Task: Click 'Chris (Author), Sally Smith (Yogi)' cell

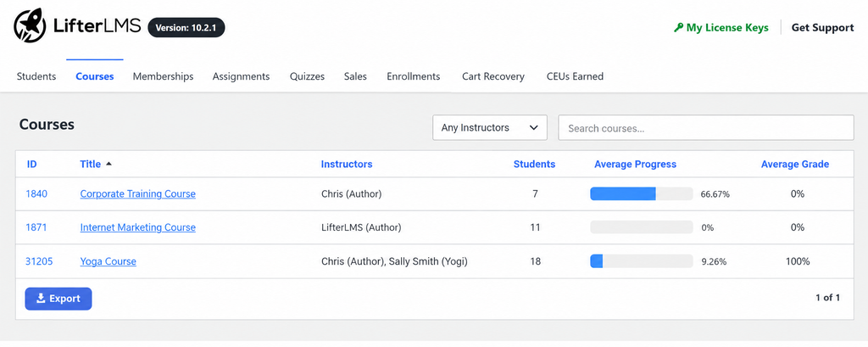Action: click(395, 261)
